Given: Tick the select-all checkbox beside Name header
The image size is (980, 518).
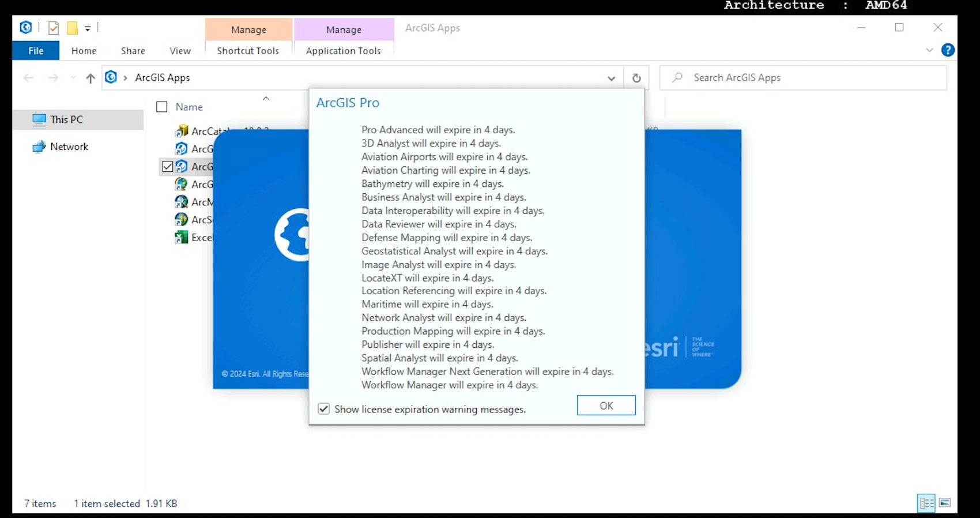Looking at the screenshot, I should tap(162, 107).
